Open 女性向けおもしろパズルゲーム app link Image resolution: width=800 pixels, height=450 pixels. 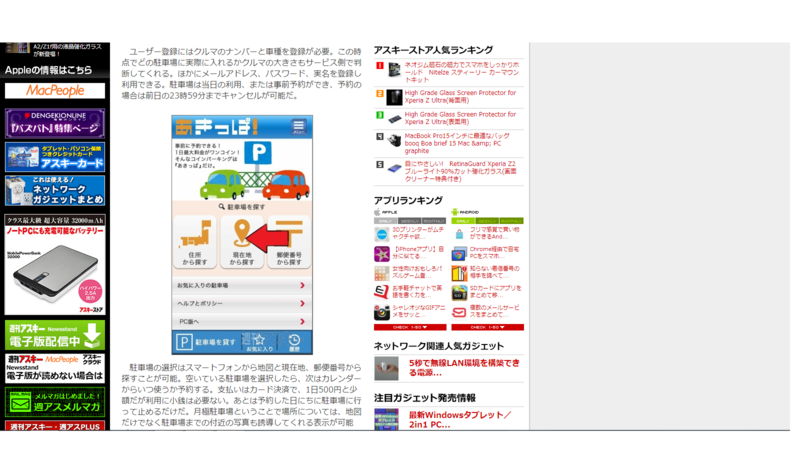coord(417,272)
